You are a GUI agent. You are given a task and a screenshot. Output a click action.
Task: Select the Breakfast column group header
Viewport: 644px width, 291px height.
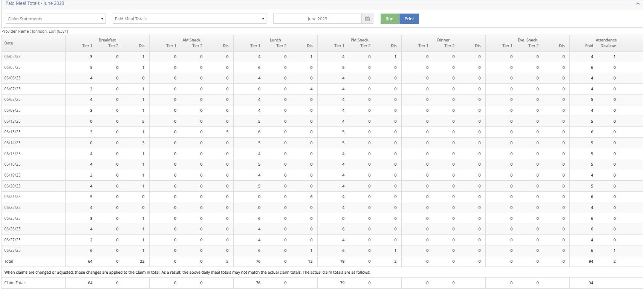coord(107,40)
